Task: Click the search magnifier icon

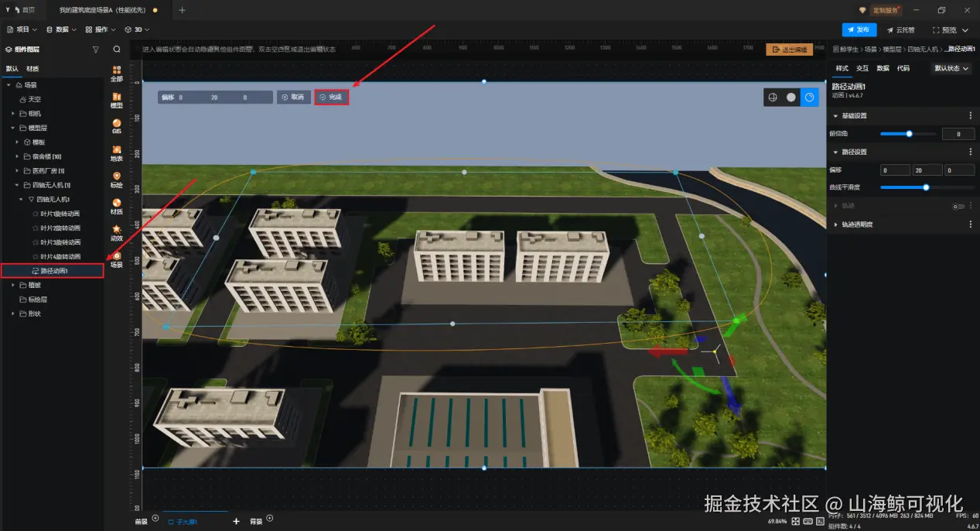Action: click(117, 49)
